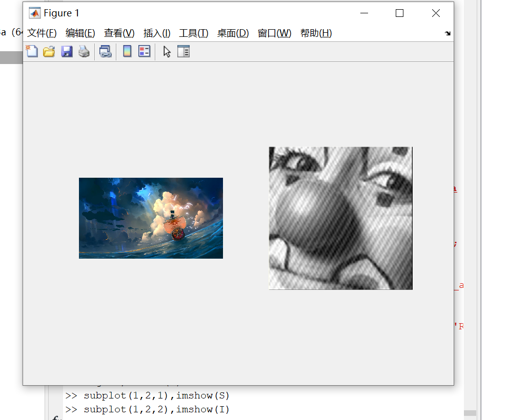Image resolution: width=508 pixels, height=420 pixels.
Task: Insert colorbar using toolbar icon
Action: click(x=127, y=52)
